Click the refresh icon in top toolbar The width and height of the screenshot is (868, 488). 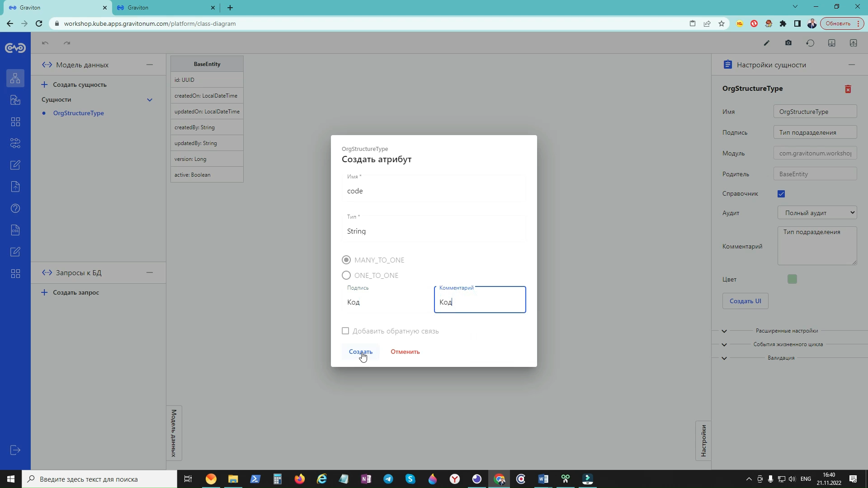click(x=810, y=43)
